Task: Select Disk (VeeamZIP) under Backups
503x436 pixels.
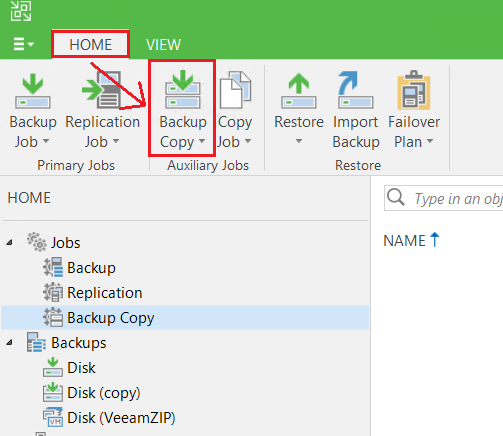Action: click(121, 417)
